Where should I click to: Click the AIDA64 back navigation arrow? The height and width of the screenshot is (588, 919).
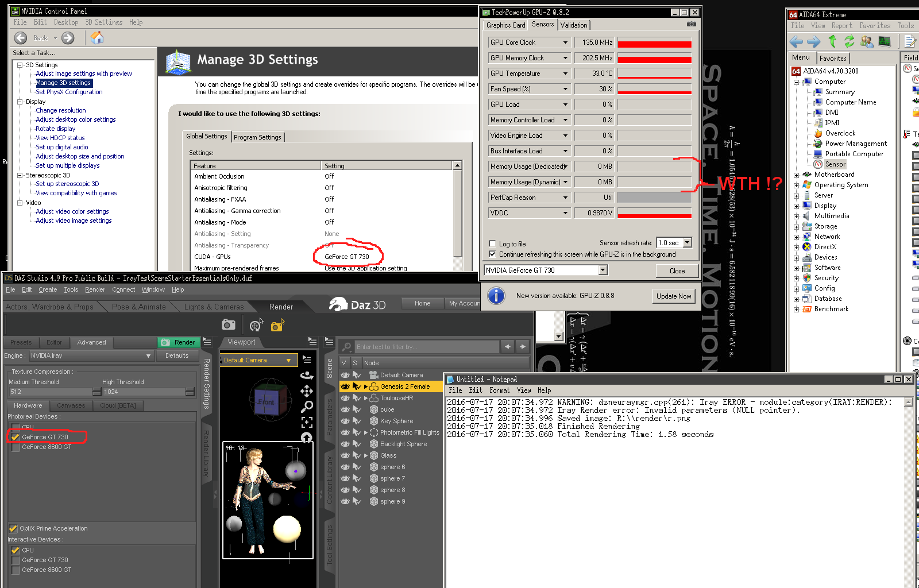[796, 41]
